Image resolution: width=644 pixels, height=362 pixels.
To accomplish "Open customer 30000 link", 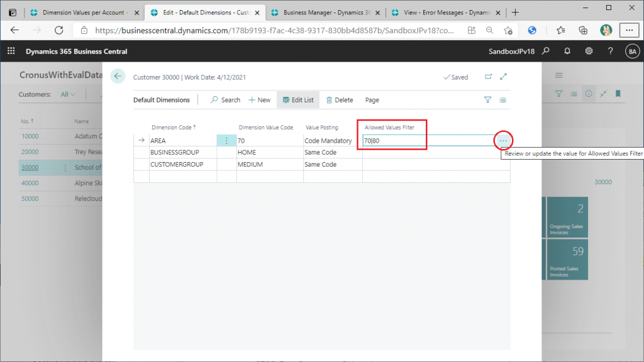I will pos(30,167).
